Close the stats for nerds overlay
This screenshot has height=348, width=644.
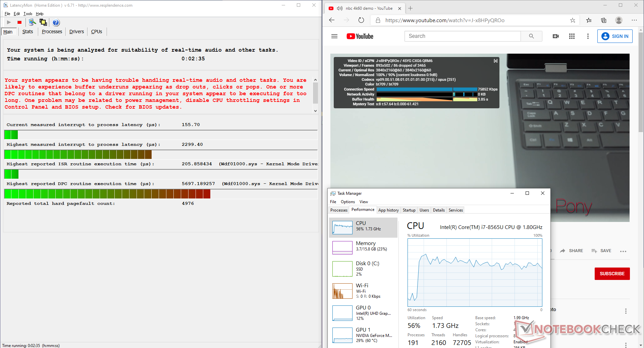click(495, 61)
